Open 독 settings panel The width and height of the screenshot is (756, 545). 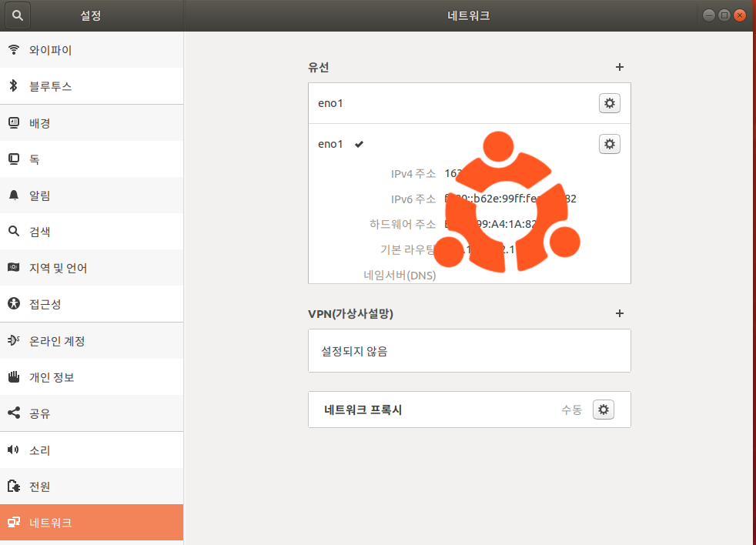pyautogui.click(x=92, y=159)
